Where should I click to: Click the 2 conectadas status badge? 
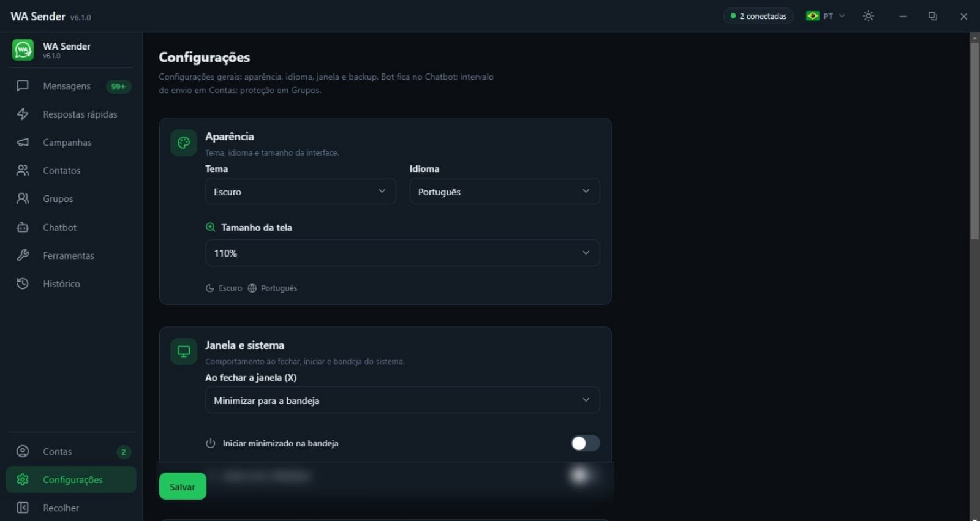point(758,16)
